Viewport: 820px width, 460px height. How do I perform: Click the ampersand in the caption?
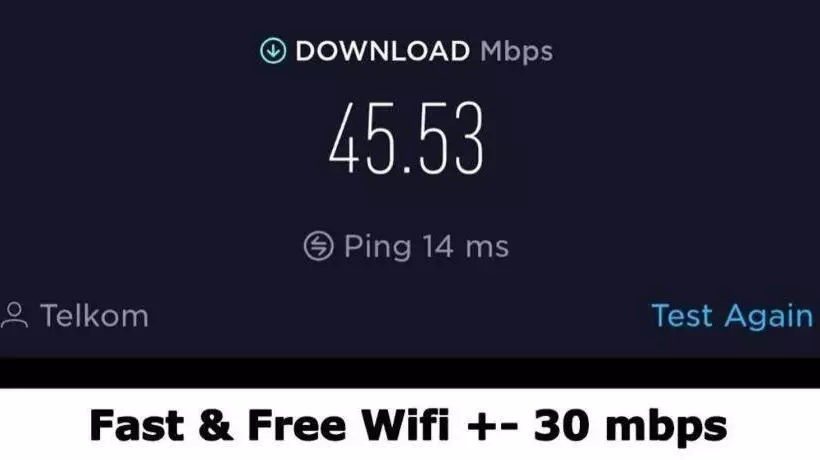coord(215,426)
